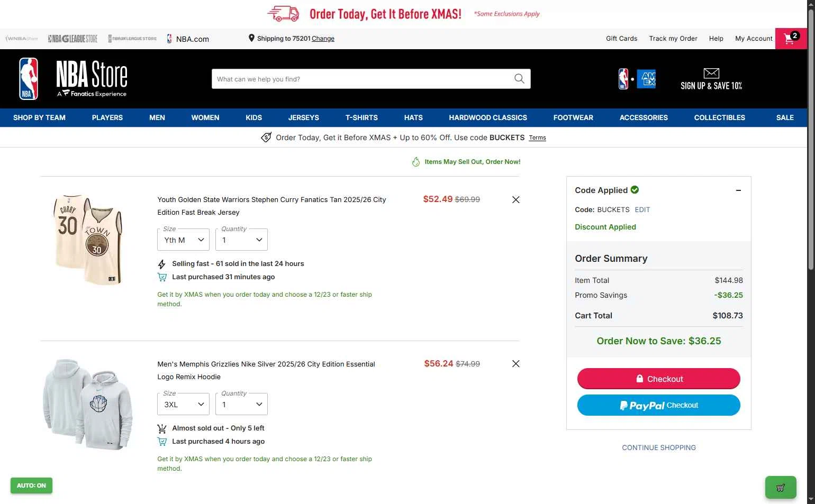Remove the Grizzlies hoodie with X
This screenshot has width=815, height=504.
pos(516,364)
